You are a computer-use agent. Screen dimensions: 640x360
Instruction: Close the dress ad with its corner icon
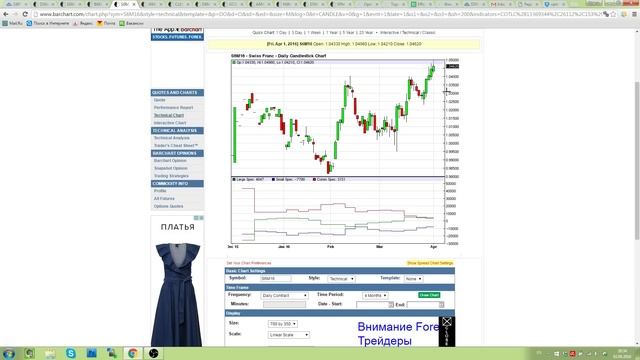(x=201, y=218)
